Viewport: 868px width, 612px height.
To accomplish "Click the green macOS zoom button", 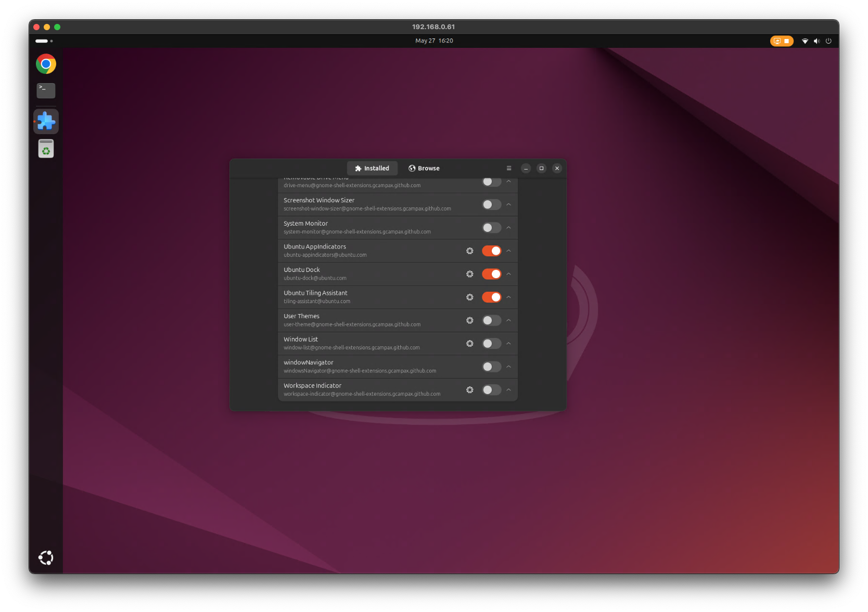I will [x=57, y=27].
